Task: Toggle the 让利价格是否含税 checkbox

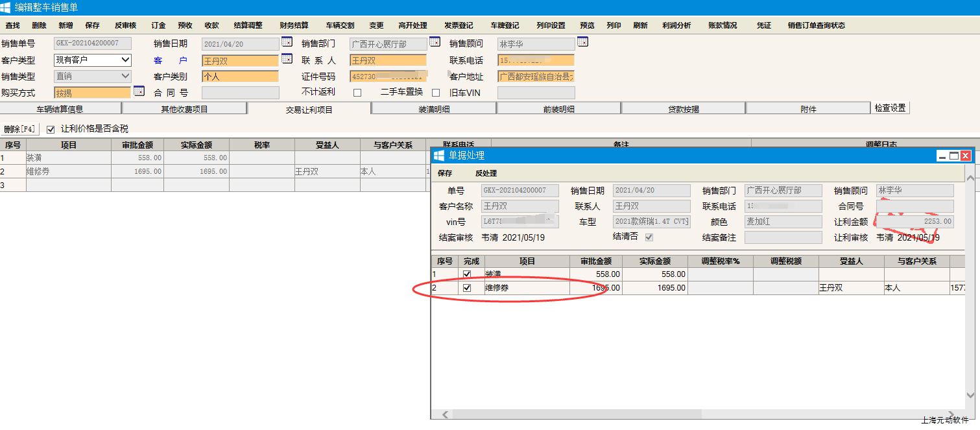Action: [x=51, y=129]
